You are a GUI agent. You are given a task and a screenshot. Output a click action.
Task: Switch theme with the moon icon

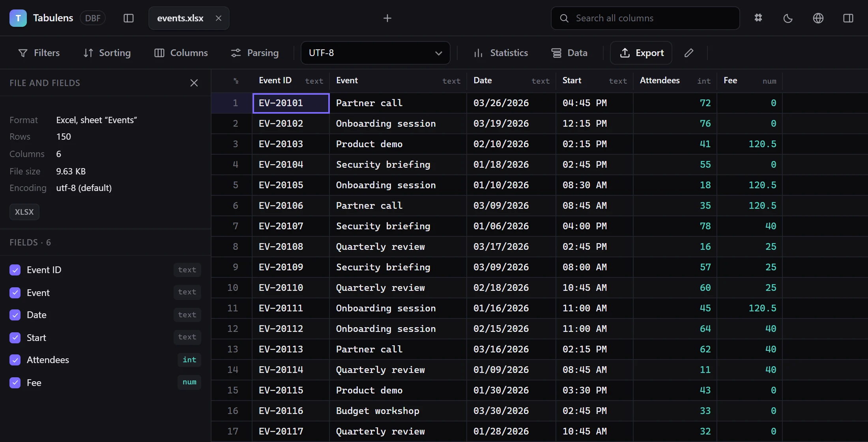pyautogui.click(x=788, y=18)
